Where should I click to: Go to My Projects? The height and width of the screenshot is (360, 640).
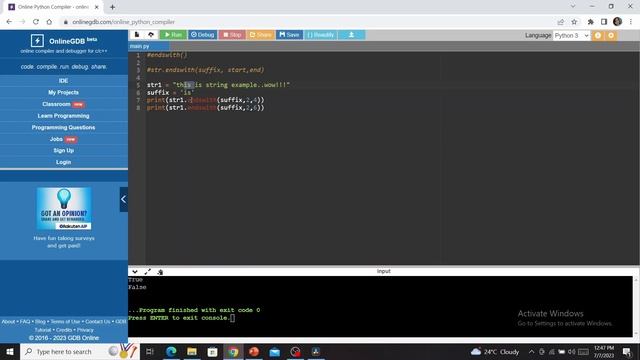[63, 92]
